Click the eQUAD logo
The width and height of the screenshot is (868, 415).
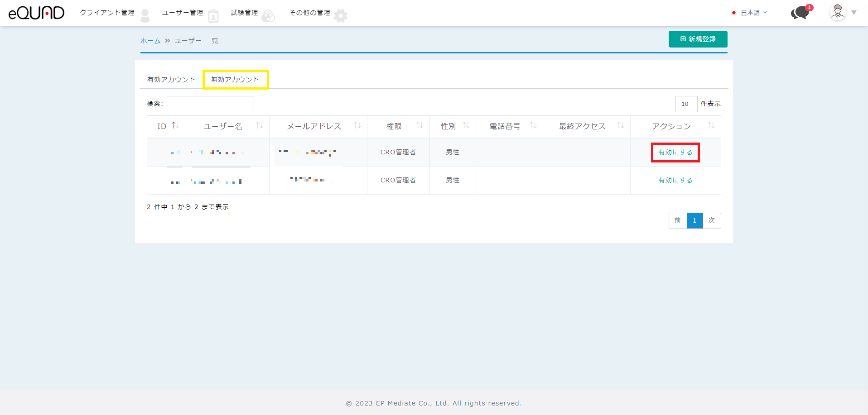[x=36, y=13]
